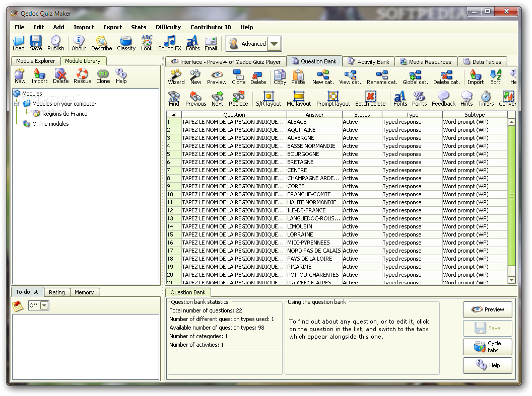The height and width of the screenshot is (396, 532).
Task: Click the Find binoculars icon
Action: [x=174, y=99]
